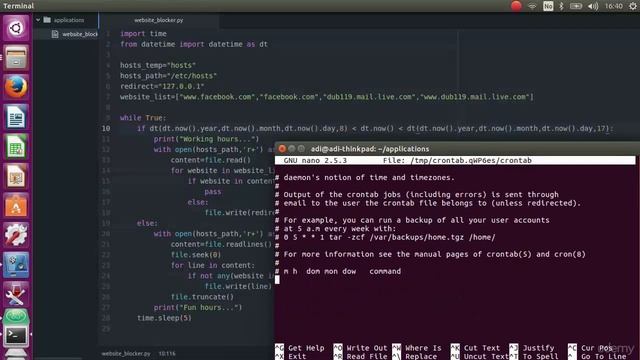Screen dimensions: 640x360
Task: Open the sound volume indicator
Action: pos(593,6)
